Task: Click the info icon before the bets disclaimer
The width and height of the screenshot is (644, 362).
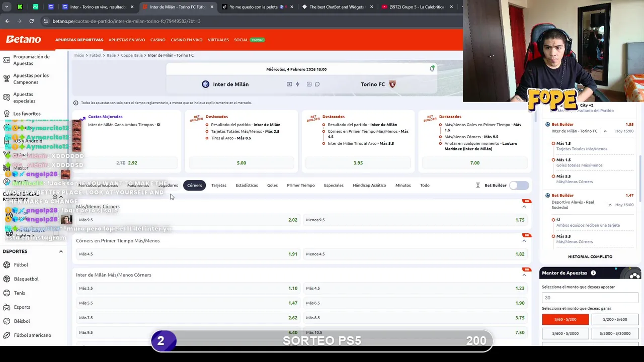Action: pyautogui.click(x=76, y=103)
